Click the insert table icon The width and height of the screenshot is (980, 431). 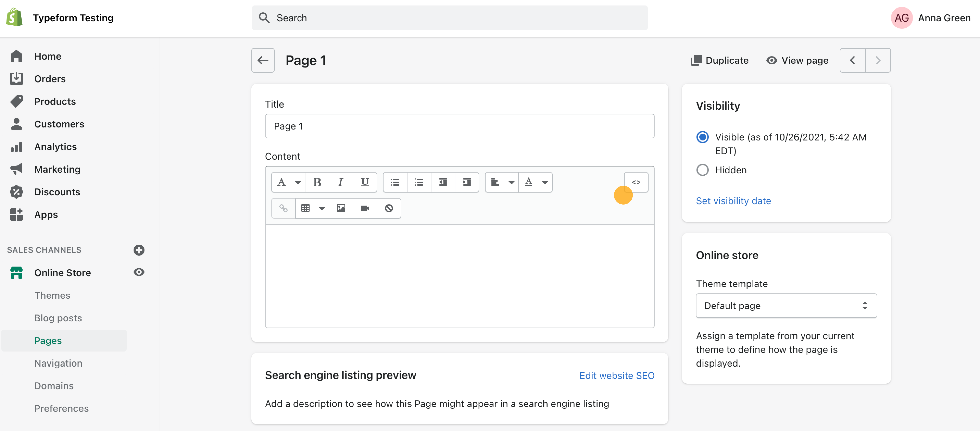pos(305,208)
